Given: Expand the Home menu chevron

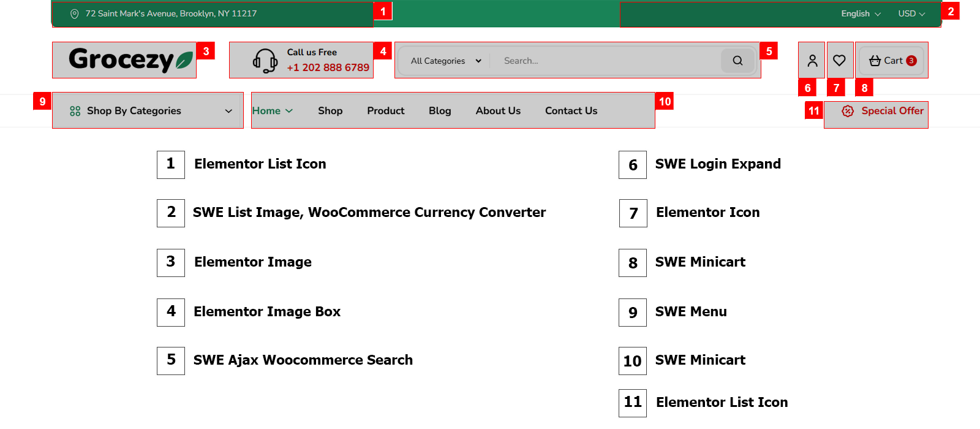Looking at the screenshot, I should pos(289,111).
